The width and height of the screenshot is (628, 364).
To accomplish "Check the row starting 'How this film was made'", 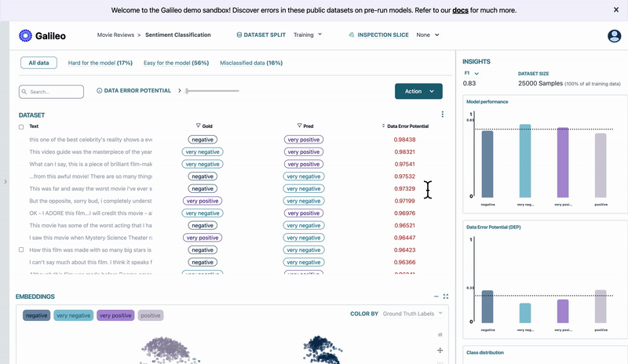I will (x=21, y=249).
